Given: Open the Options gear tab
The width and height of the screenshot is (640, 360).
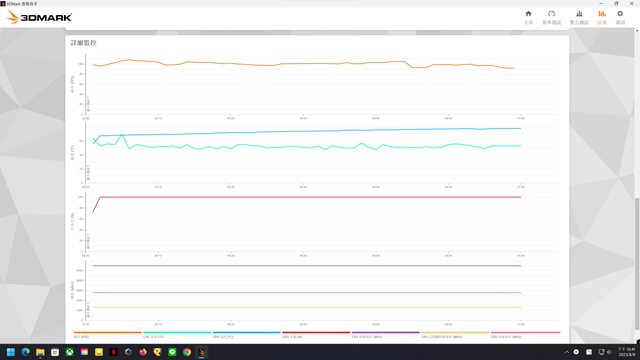Looking at the screenshot, I should pos(620,17).
